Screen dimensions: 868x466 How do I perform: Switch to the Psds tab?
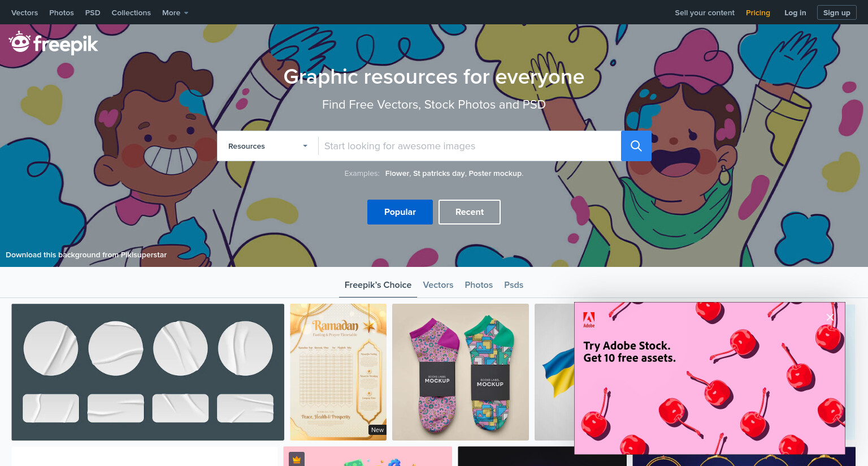click(514, 285)
